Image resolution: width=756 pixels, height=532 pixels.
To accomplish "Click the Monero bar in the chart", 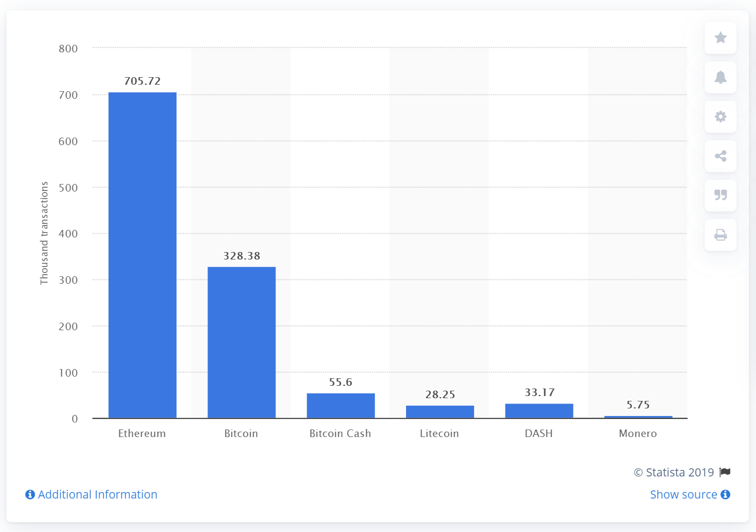I will [638, 416].
